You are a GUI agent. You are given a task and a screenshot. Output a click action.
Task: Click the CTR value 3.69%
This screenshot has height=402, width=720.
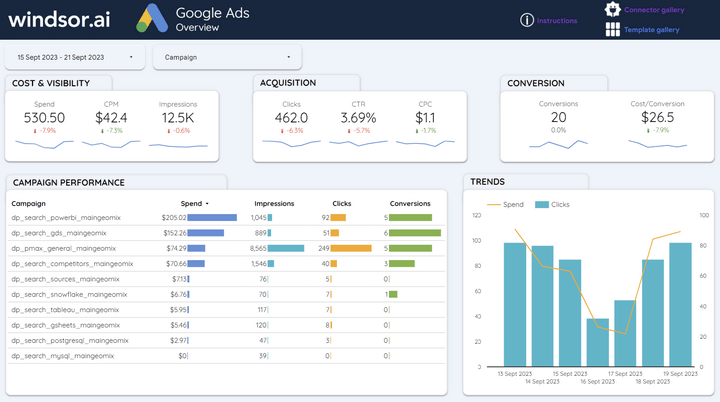(358, 118)
